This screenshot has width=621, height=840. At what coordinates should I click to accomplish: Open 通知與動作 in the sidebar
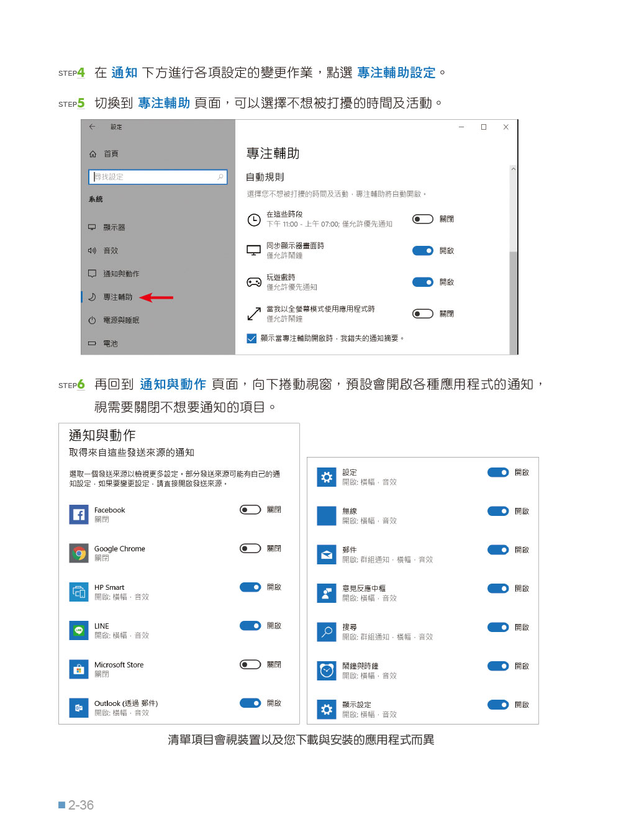pos(121,274)
